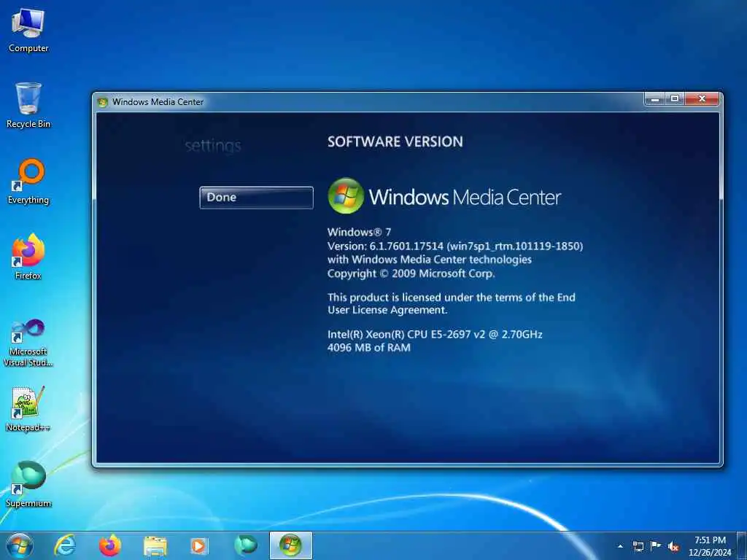This screenshot has height=560, width=747.
Task: Click the Version 6.1.7601.17514 line
Action: (x=455, y=246)
